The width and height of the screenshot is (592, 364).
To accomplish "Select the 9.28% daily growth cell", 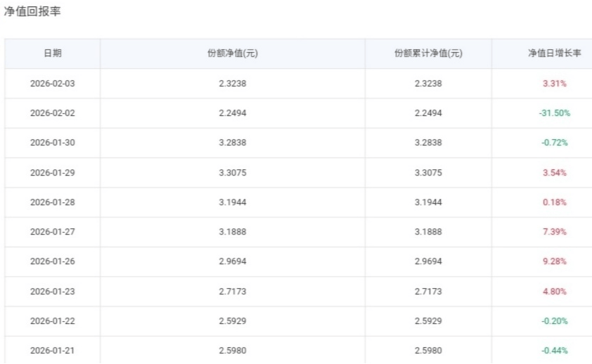I will pyautogui.click(x=555, y=261).
